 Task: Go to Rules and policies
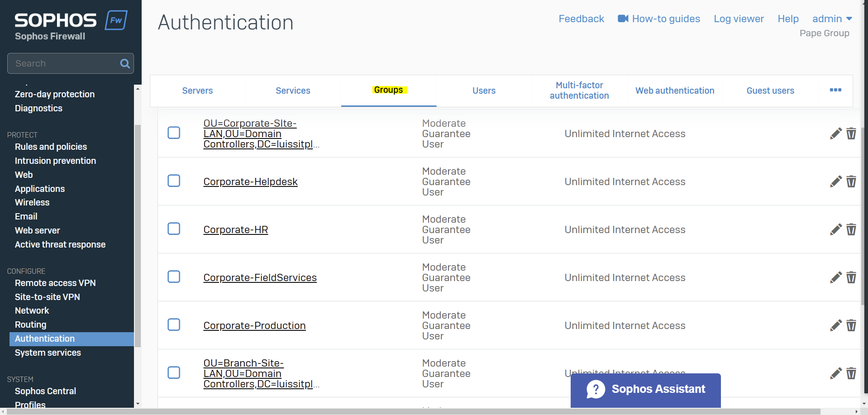click(x=51, y=147)
